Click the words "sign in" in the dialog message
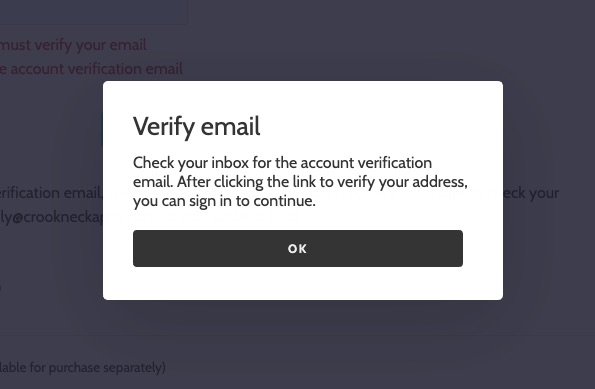This screenshot has height=389, width=595. (x=210, y=201)
